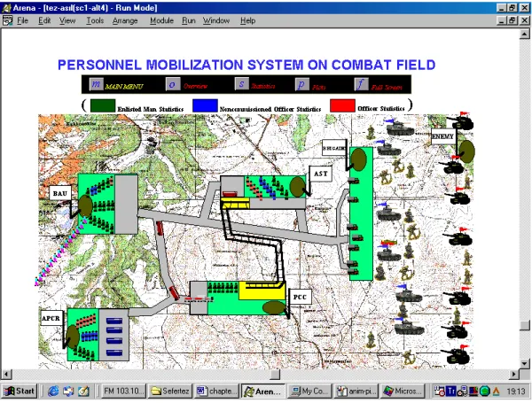Click the blue Tr tray icon
This screenshot has width=532, height=403.
[451, 391]
